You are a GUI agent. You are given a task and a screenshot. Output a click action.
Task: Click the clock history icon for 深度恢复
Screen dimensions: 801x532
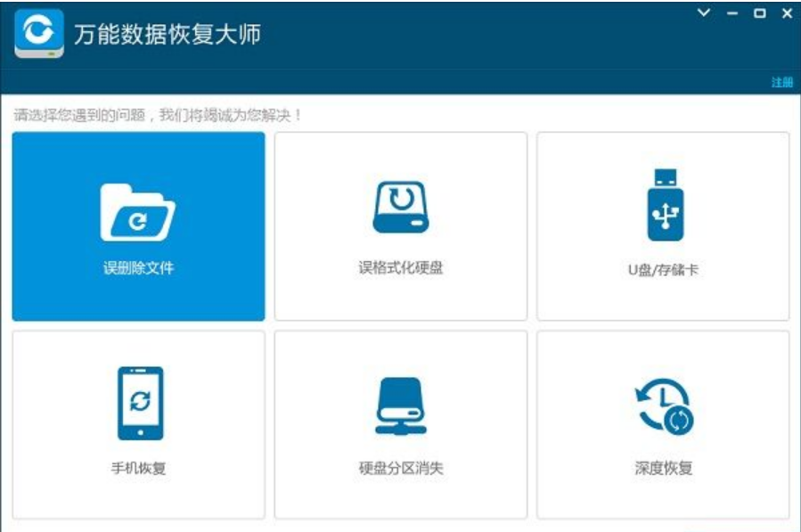[664, 406]
